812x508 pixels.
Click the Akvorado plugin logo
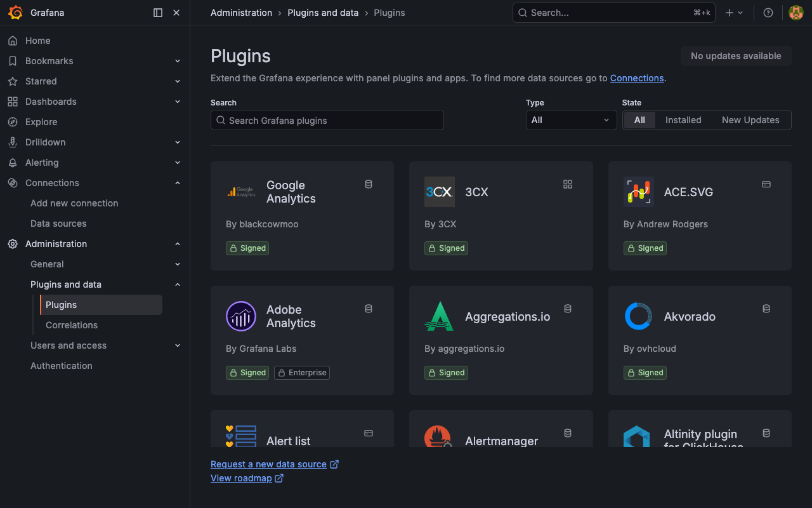click(639, 316)
